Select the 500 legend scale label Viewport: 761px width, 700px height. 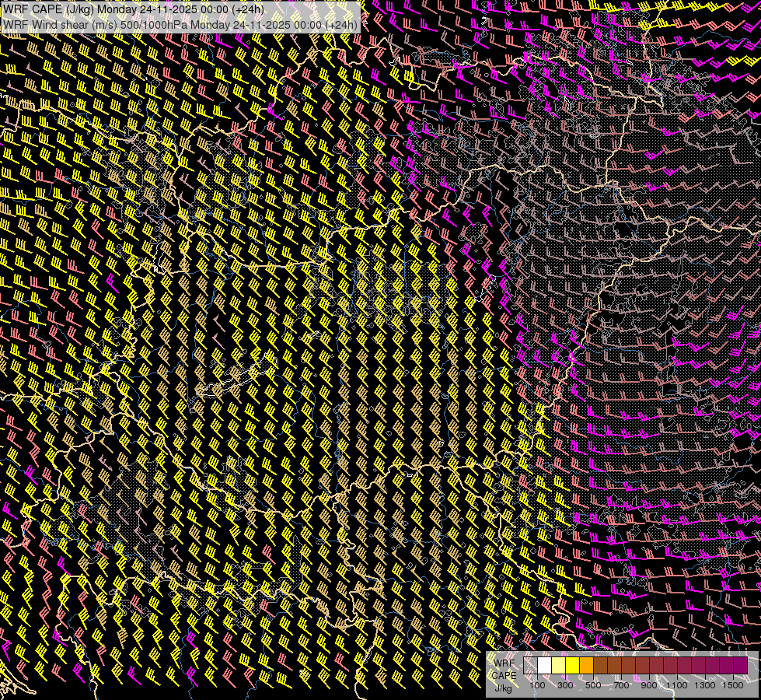pyautogui.click(x=593, y=685)
